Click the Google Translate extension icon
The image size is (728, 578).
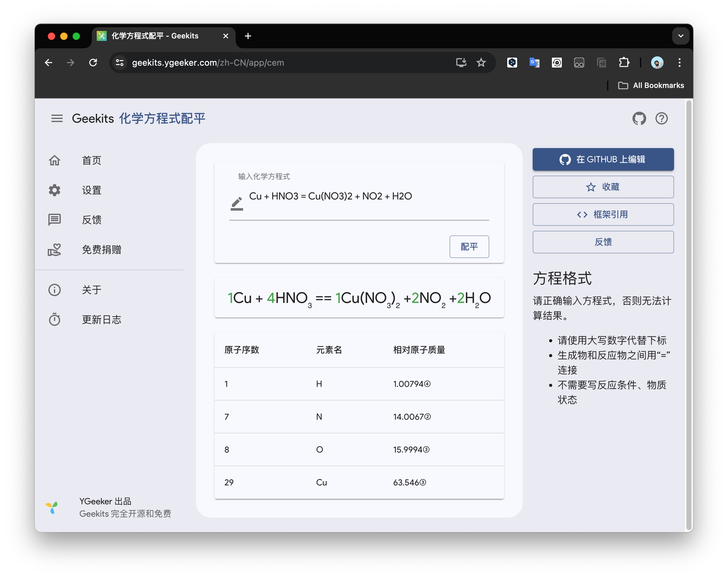click(x=534, y=63)
